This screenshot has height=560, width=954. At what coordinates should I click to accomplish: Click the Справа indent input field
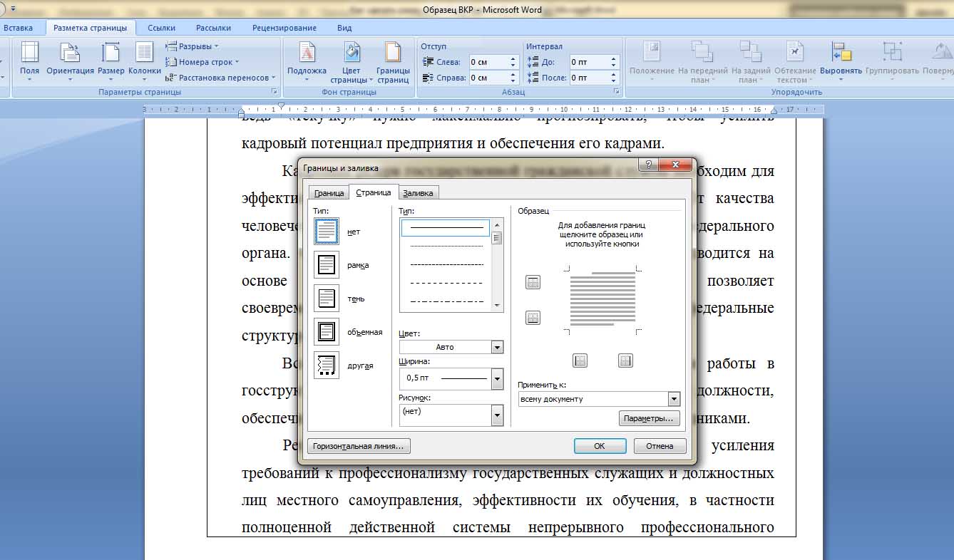[488, 78]
